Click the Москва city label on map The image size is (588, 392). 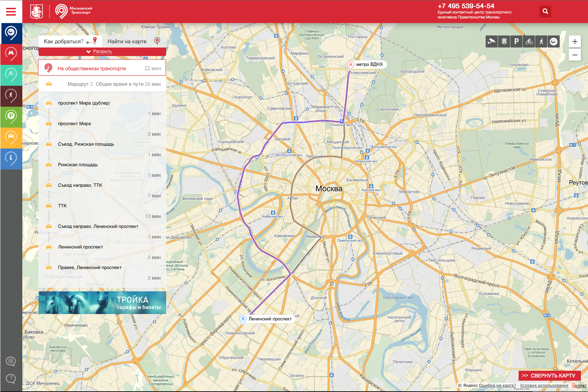(329, 189)
